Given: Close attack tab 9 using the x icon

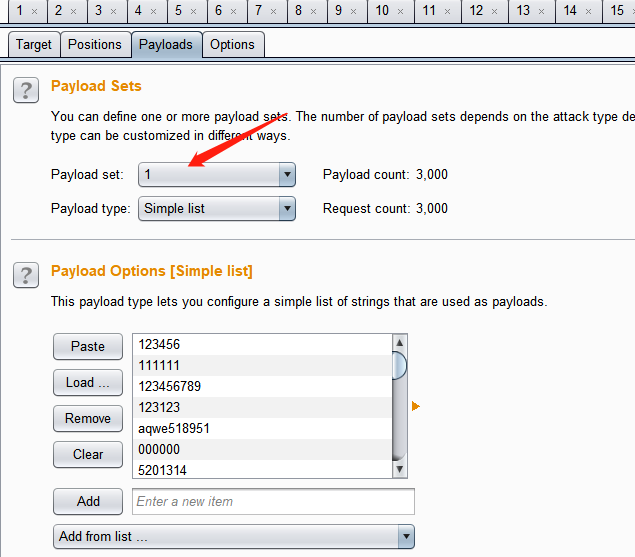Looking at the screenshot, I should click(354, 11).
